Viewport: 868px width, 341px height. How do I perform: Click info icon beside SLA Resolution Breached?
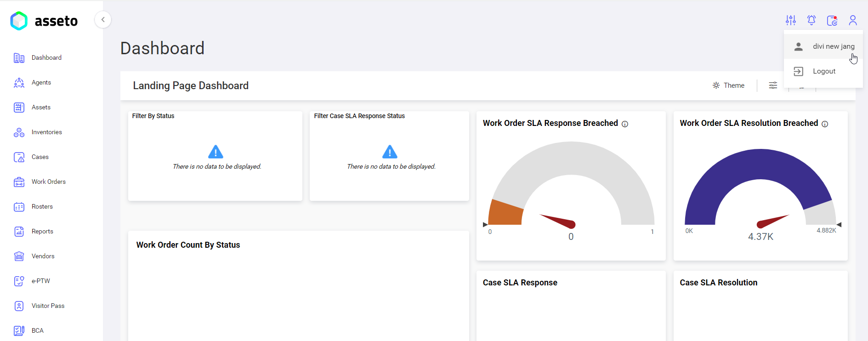point(825,124)
